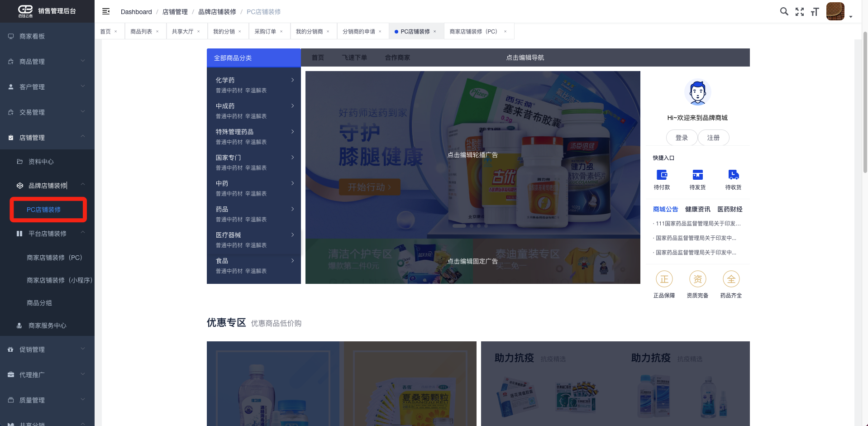868x426 pixels.
Task: Open the font size adjustment icon
Action: (x=815, y=12)
